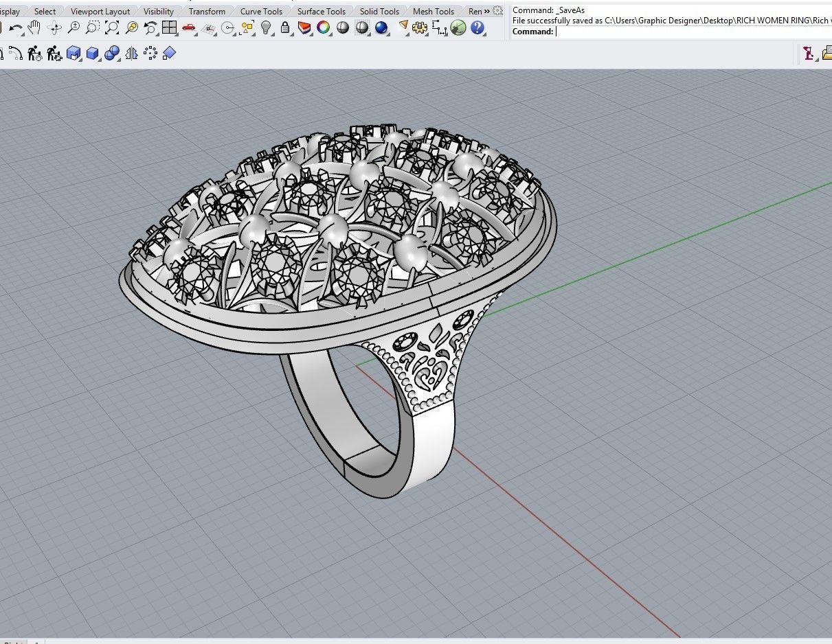
Task: Click the worker figure with gear icon
Action: tap(54, 54)
